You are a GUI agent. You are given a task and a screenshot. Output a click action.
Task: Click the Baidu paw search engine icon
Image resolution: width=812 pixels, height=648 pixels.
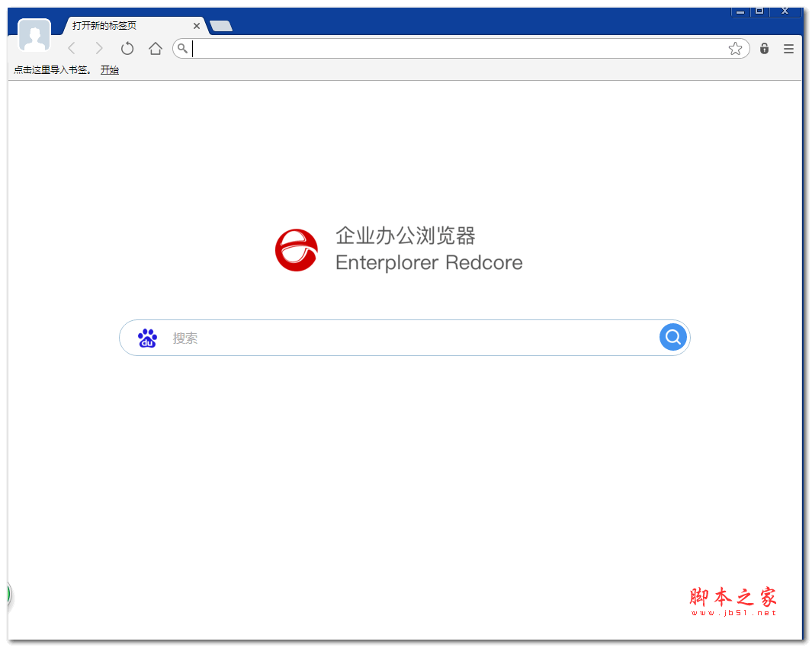(148, 338)
